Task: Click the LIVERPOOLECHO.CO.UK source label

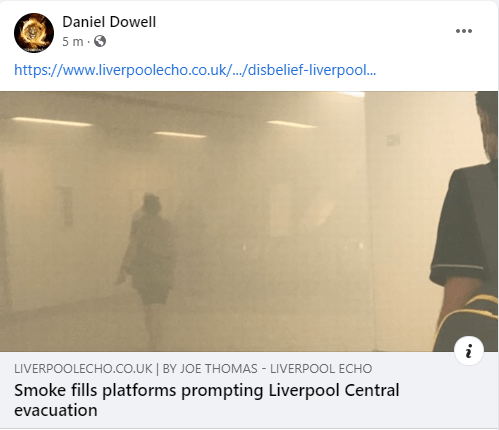Action: point(83,369)
